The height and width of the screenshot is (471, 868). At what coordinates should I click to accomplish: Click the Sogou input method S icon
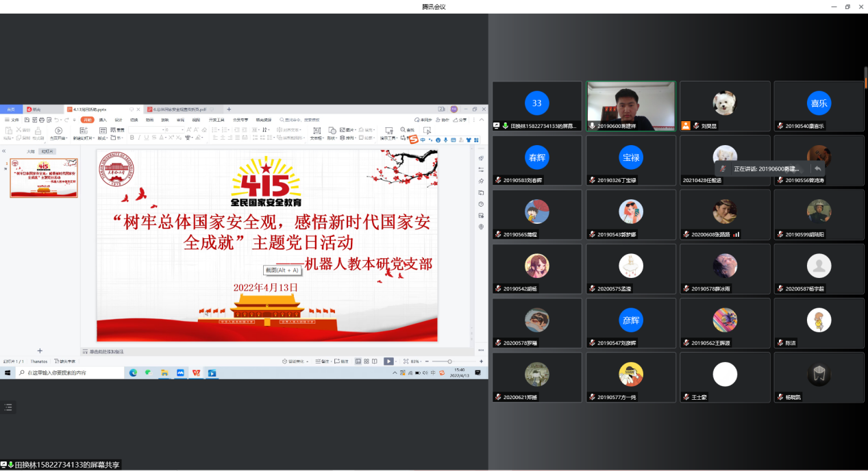413,140
